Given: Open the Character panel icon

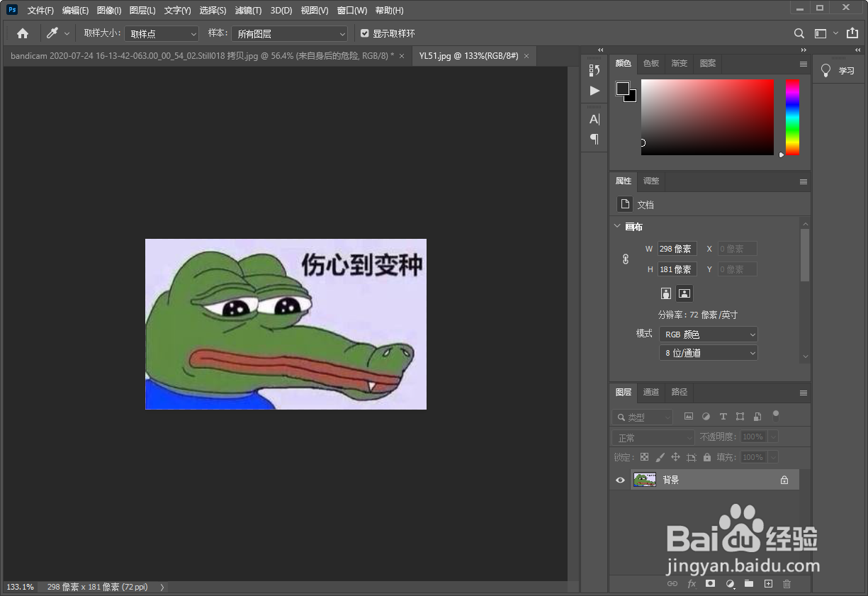Looking at the screenshot, I should pyautogui.click(x=594, y=119).
